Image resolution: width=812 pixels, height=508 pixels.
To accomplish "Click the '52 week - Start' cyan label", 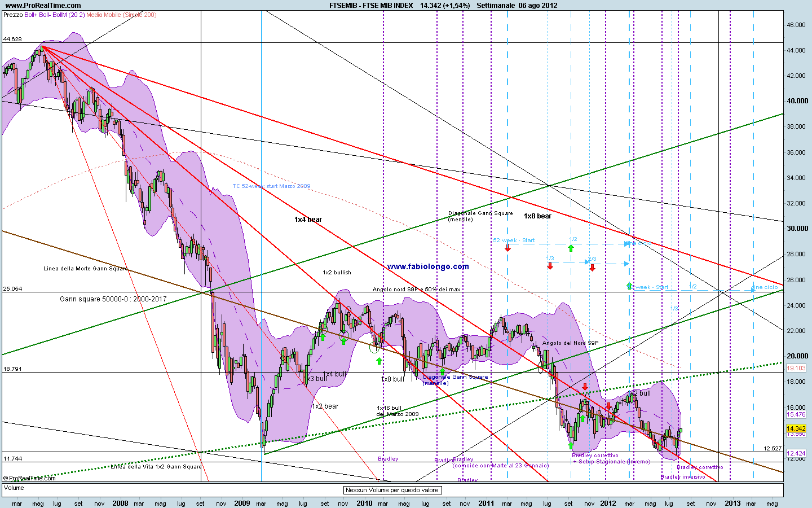I will click(x=514, y=240).
